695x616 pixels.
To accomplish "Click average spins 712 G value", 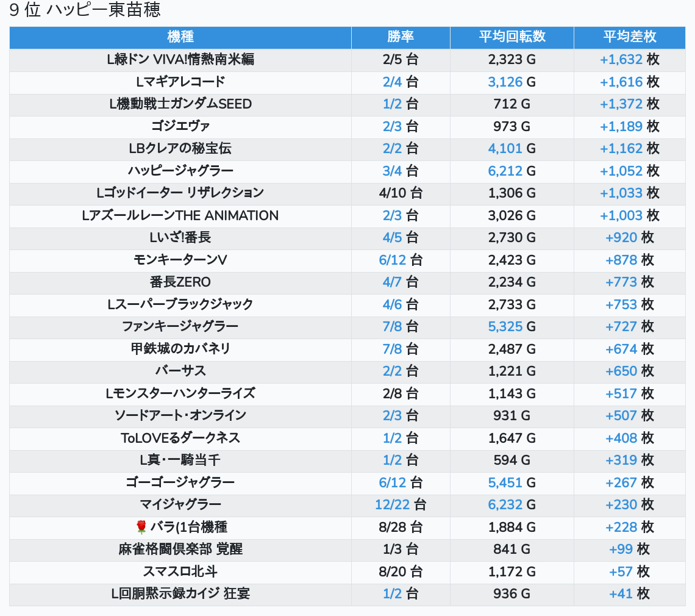I will click(512, 104).
